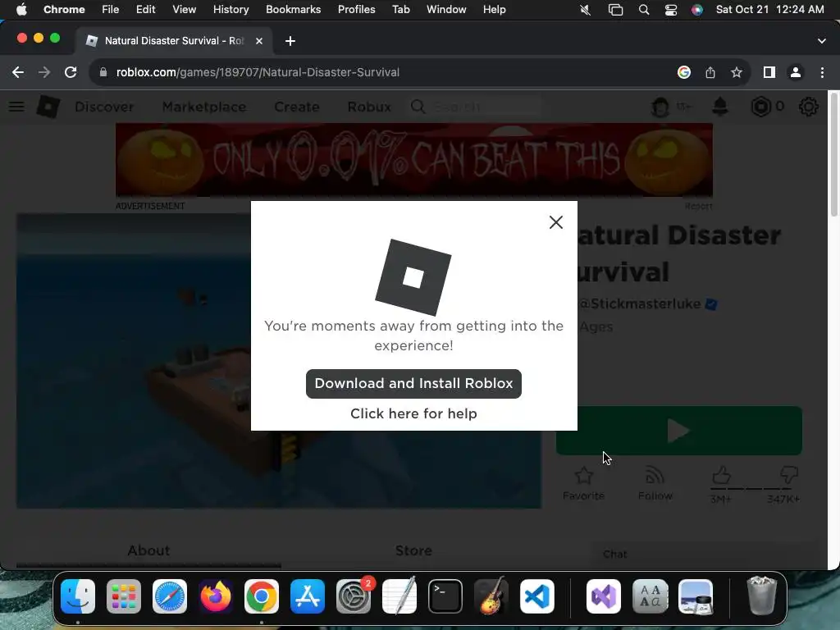Open Terminal from the Dock
840x630 pixels.
click(445, 596)
